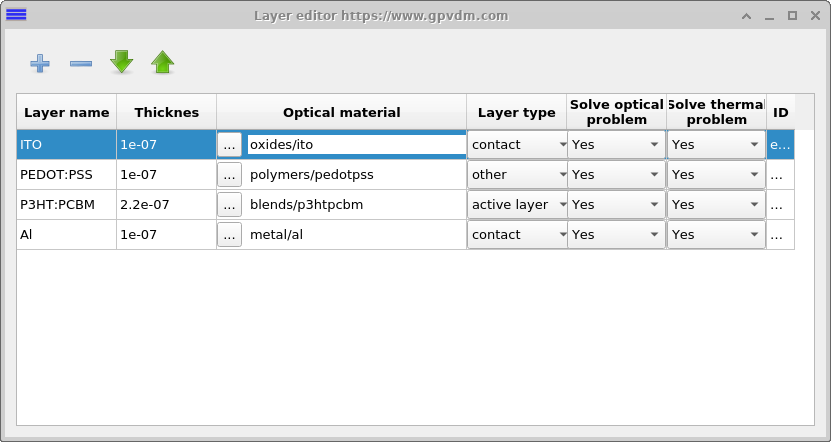831x442 pixels.
Task: Browse optical material for P3HT:PCBM layer
Action: tap(230, 205)
